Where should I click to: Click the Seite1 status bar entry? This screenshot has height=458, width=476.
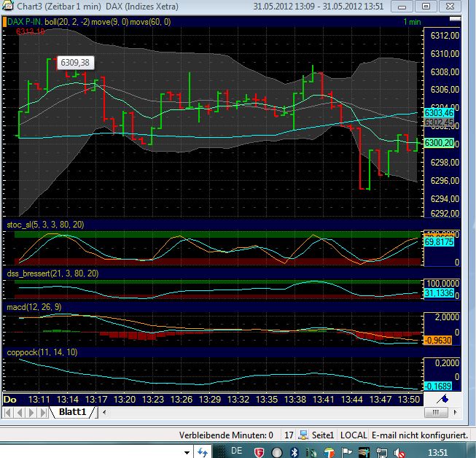pos(323,435)
